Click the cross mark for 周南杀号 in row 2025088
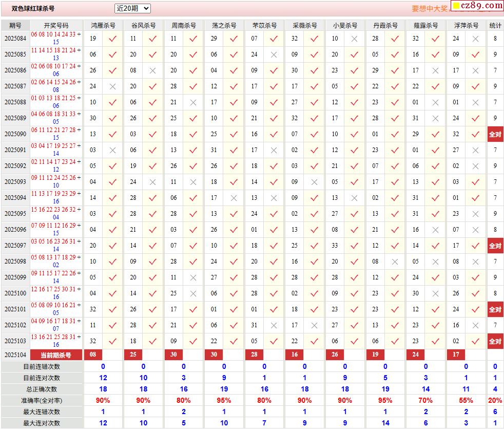The height and width of the screenshot is (429, 504). 193,102
